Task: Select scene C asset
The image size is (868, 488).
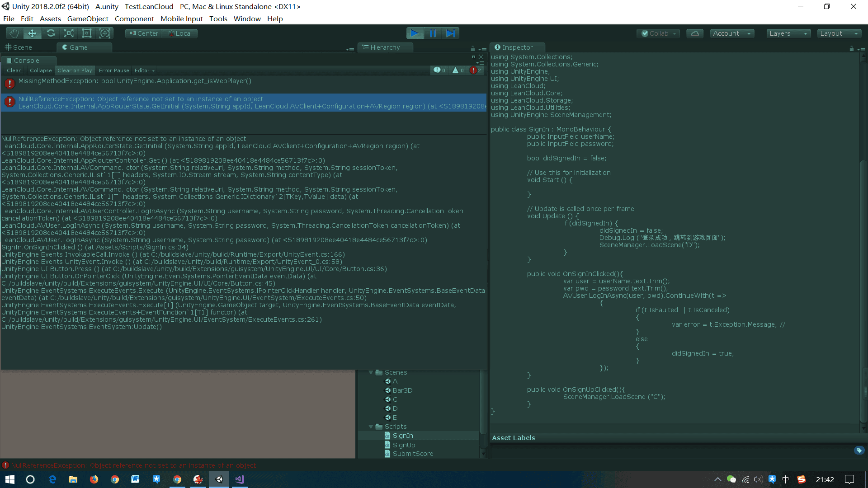Action: 391,399
